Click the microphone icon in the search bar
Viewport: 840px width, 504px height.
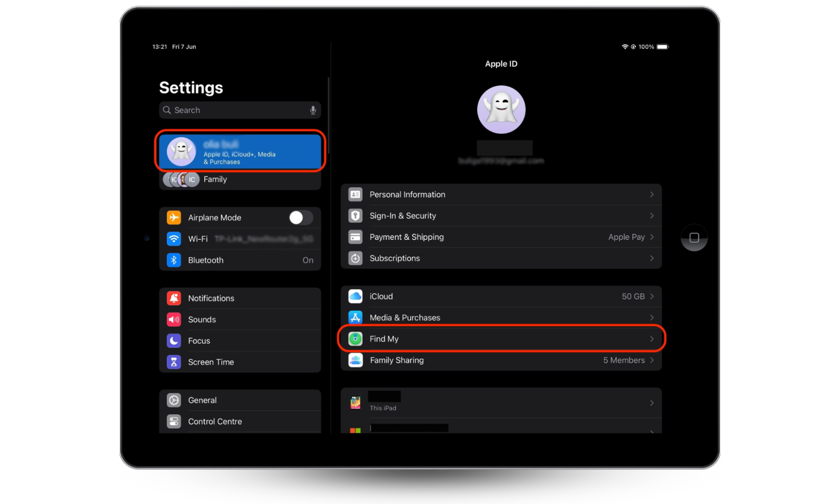pos(313,110)
